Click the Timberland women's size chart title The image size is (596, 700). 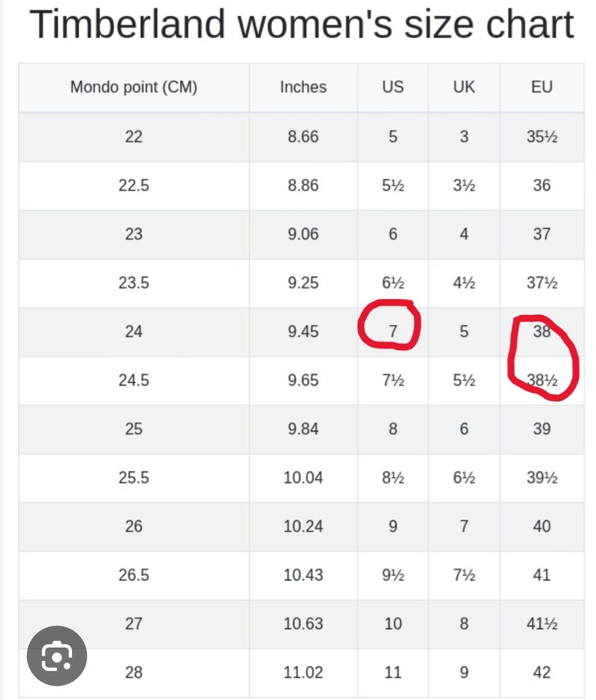point(302,25)
